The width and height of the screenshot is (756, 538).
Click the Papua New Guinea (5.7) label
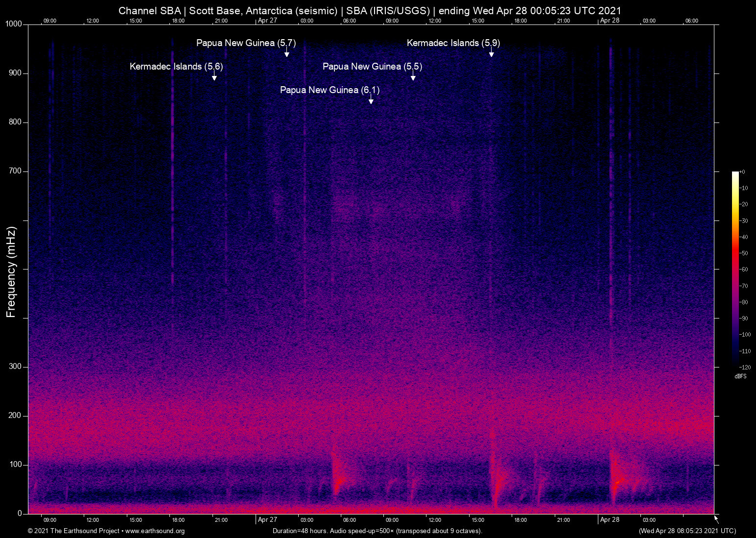coord(246,43)
